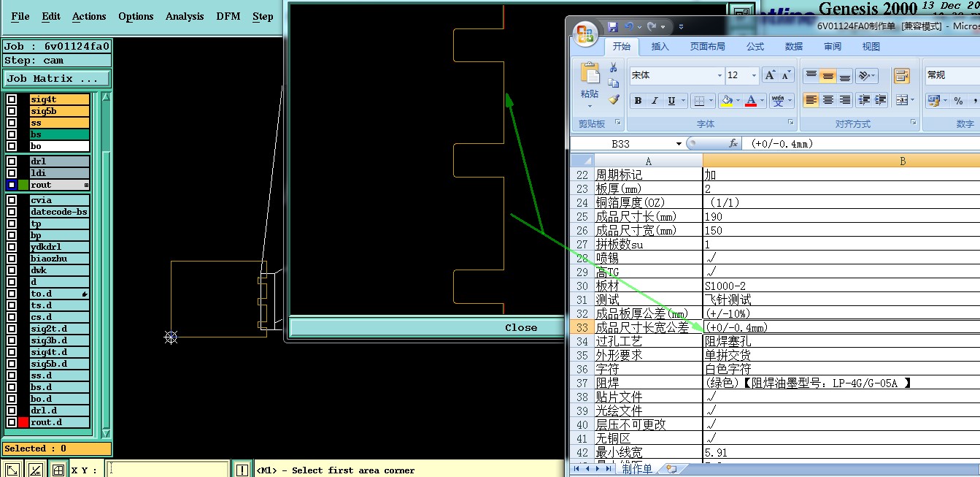Expand the Paste options arrow
980x477 pixels.
point(590,106)
